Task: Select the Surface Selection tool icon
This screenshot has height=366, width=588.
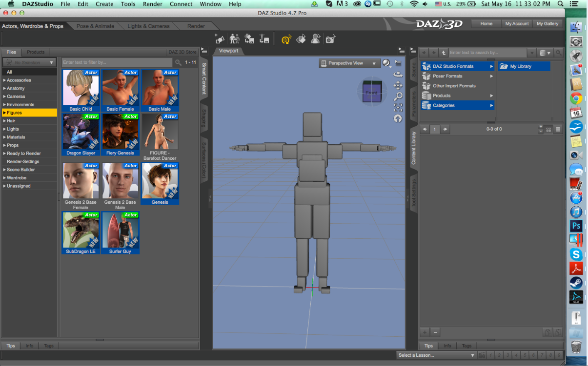Action: pos(301,39)
